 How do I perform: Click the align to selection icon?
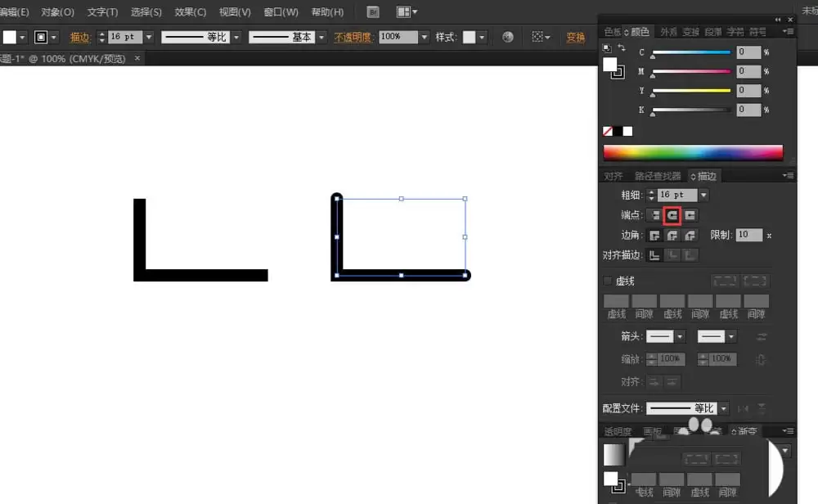[x=541, y=37]
